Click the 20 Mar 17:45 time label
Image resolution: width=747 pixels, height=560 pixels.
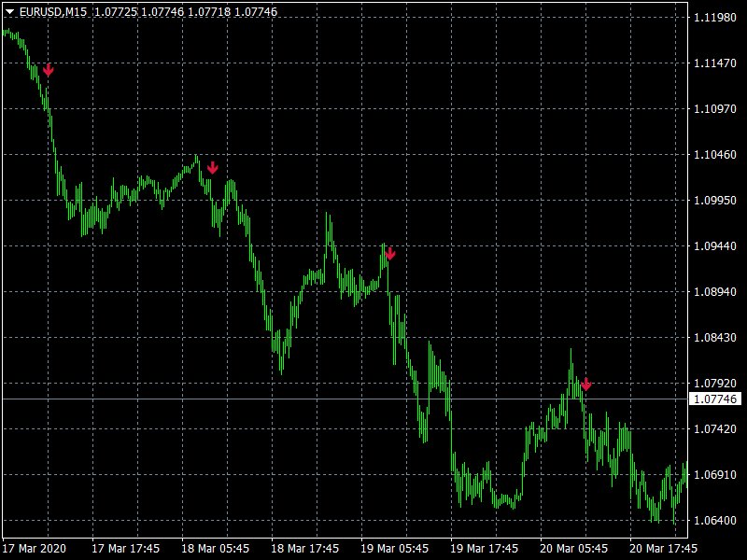point(663,549)
